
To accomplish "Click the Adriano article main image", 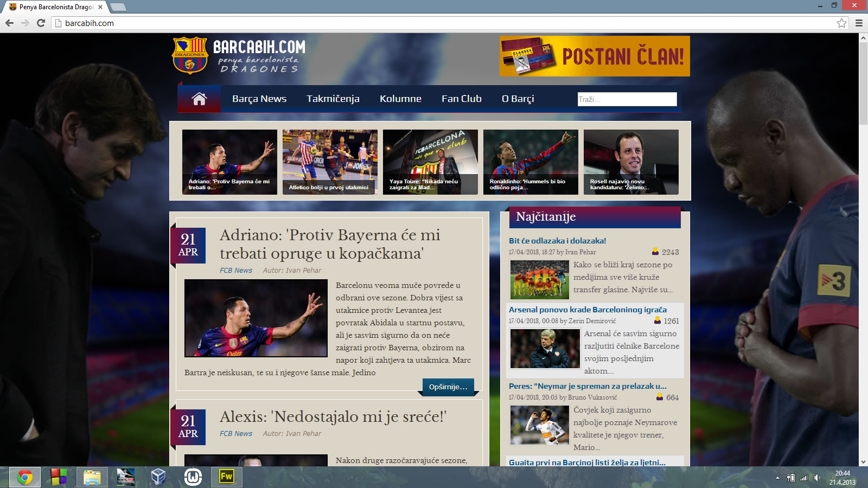I will click(256, 318).
